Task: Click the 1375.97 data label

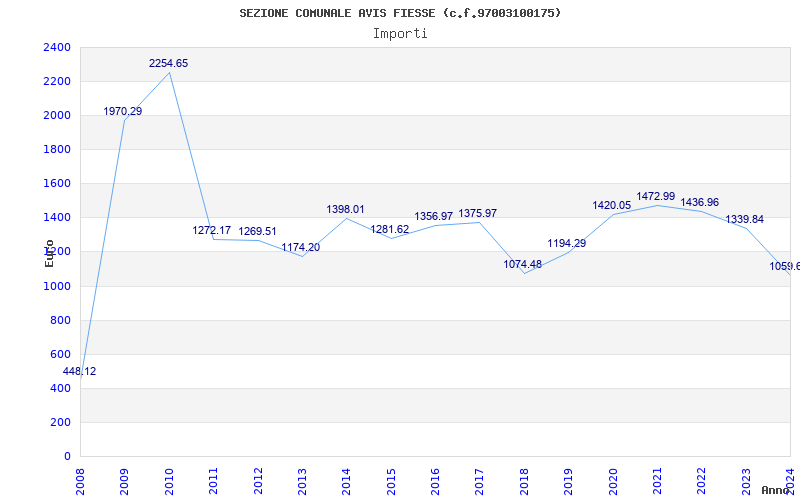Action: coord(478,213)
